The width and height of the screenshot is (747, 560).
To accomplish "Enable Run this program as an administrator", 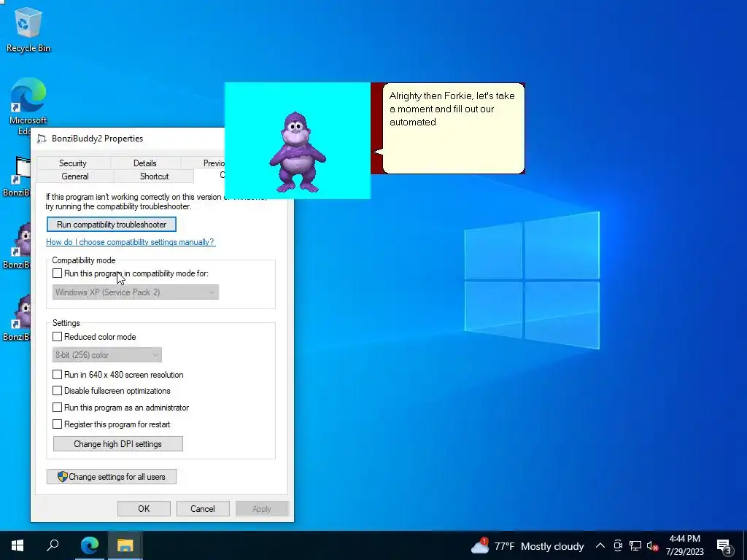I will [x=57, y=408].
